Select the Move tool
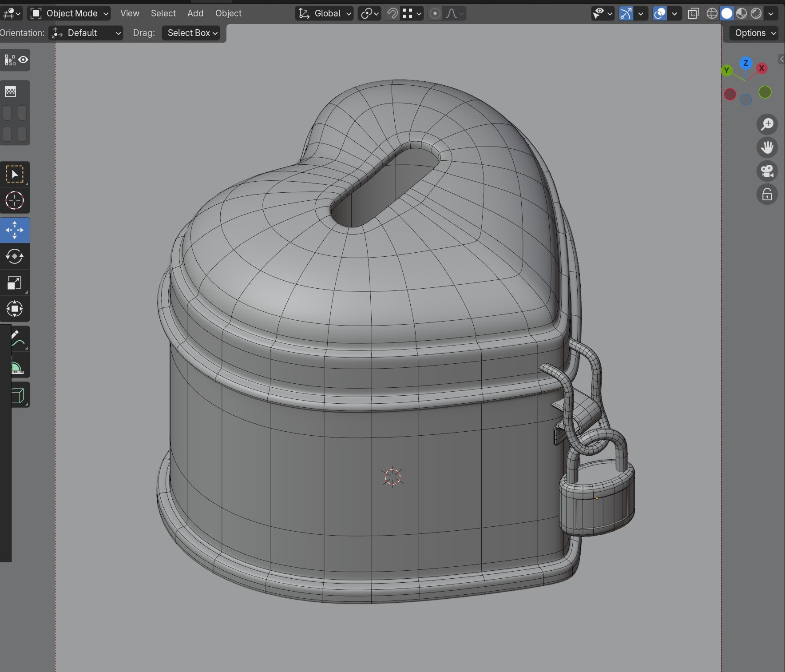The image size is (785, 672). point(15,231)
